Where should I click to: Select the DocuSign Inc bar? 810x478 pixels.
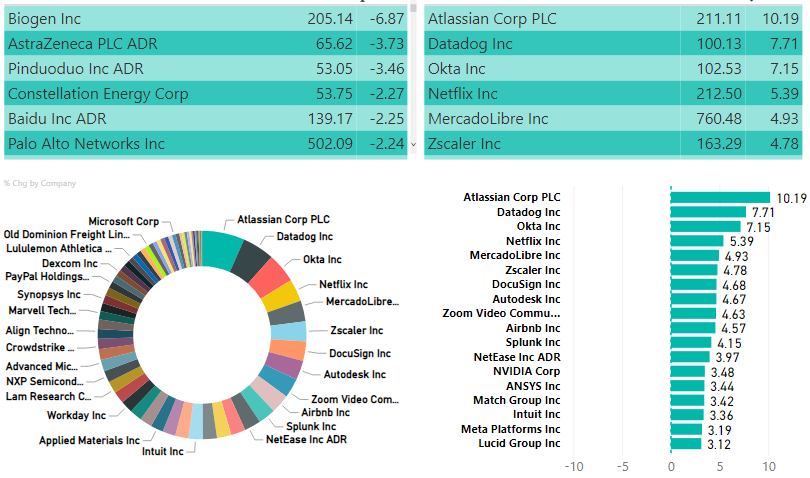point(693,284)
